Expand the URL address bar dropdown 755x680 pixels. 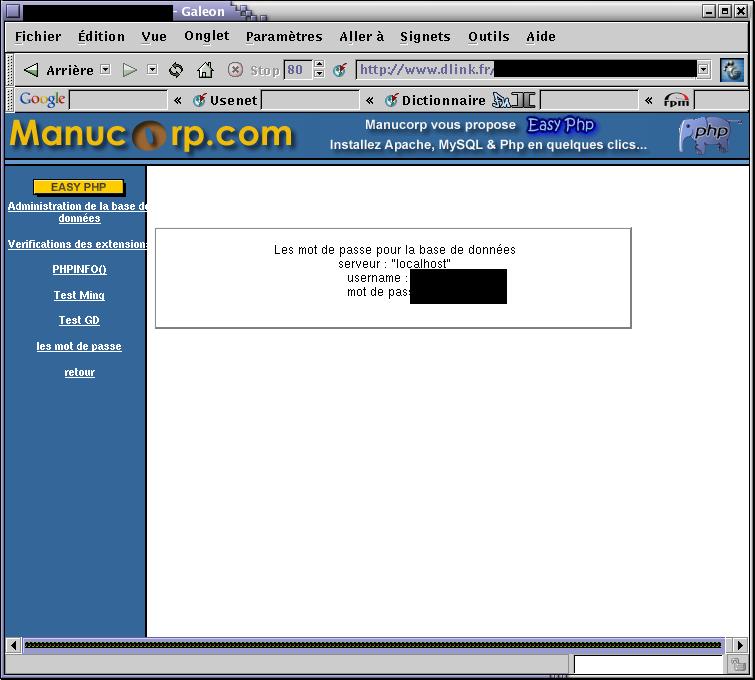703,70
